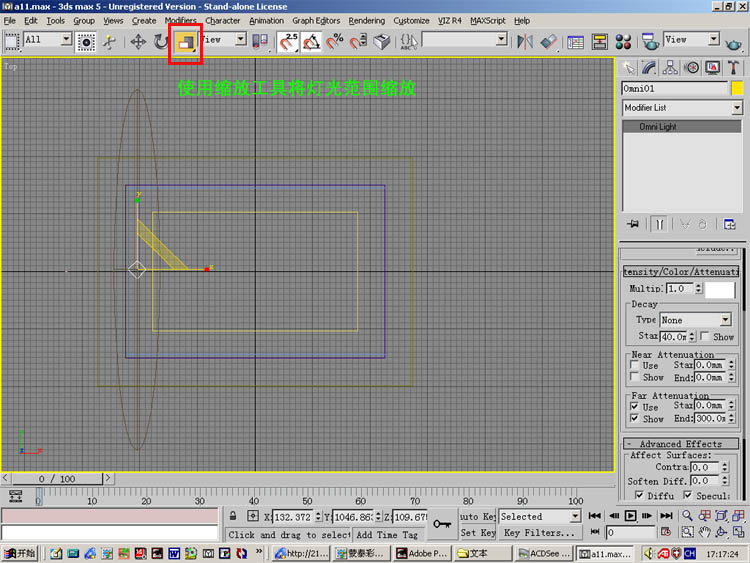The image size is (750, 563).
Task: Toggle the Decay Show checkbox
Action: 704,337
